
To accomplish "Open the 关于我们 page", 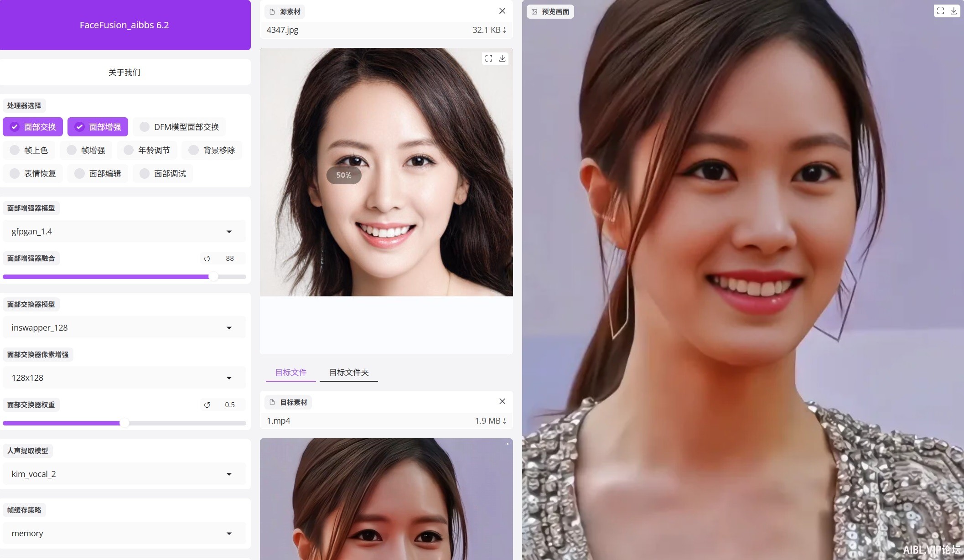I will point(124,72).
